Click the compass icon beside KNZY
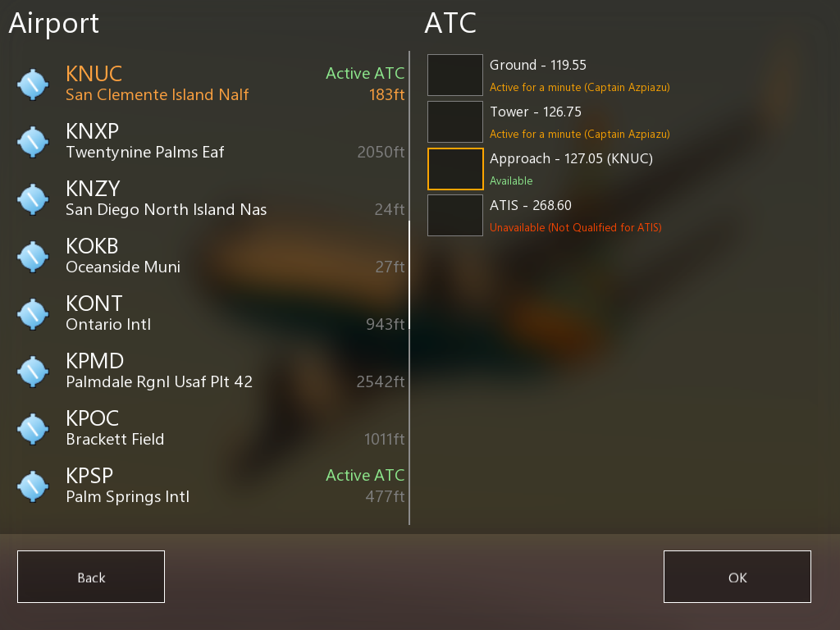 (33, 199)
